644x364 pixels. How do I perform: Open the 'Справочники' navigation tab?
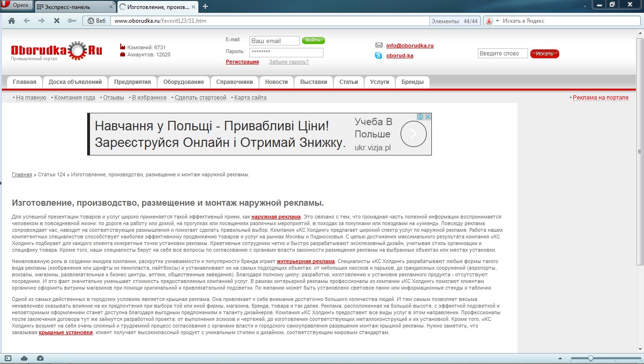click(x=235, y=82)
